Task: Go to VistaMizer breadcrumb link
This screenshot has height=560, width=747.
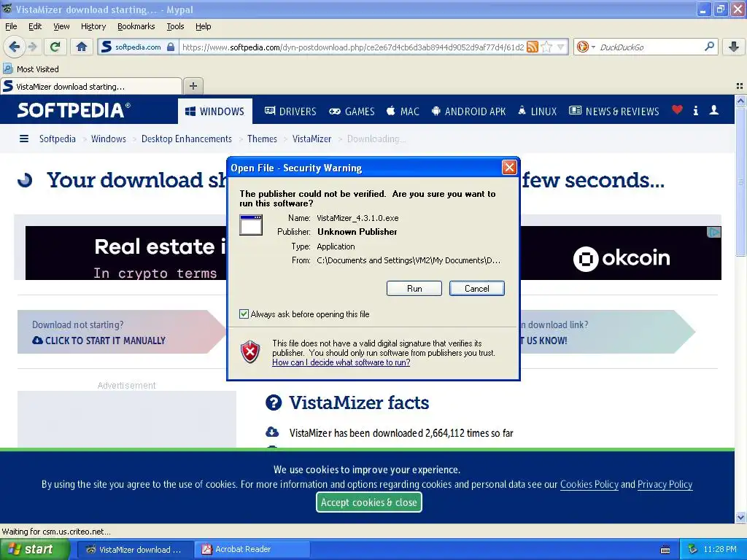Action: coord(311,139)
